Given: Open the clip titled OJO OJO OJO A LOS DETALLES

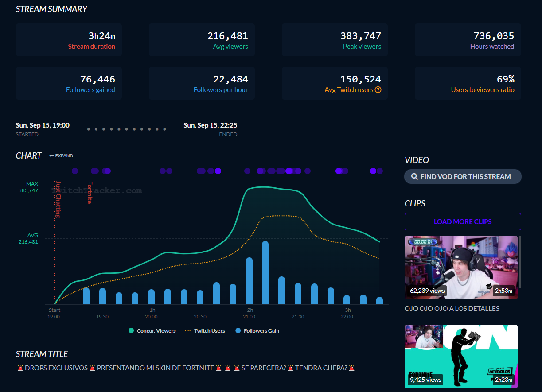Looking at the screenshot, I should coord(452,308).
